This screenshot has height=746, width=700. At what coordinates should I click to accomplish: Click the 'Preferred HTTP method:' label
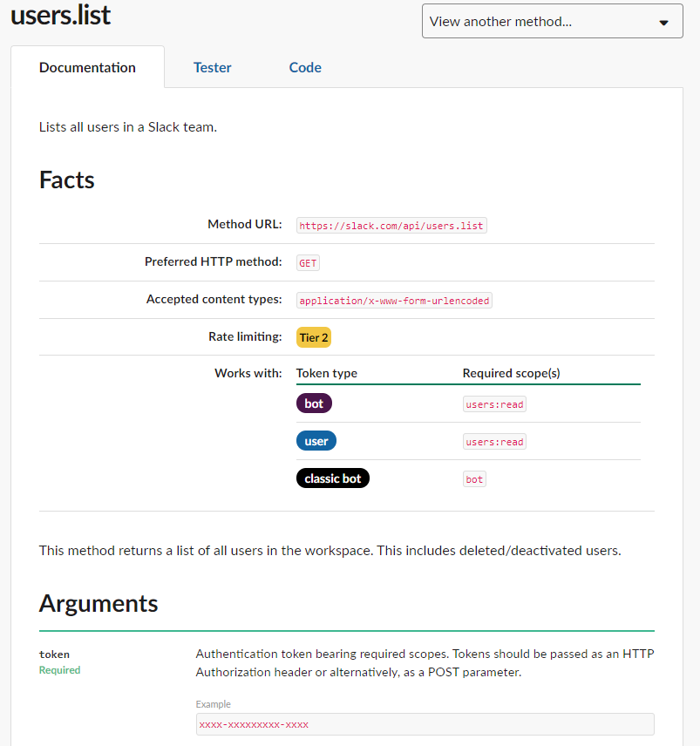pyautogui.click(x=214, y=261)
